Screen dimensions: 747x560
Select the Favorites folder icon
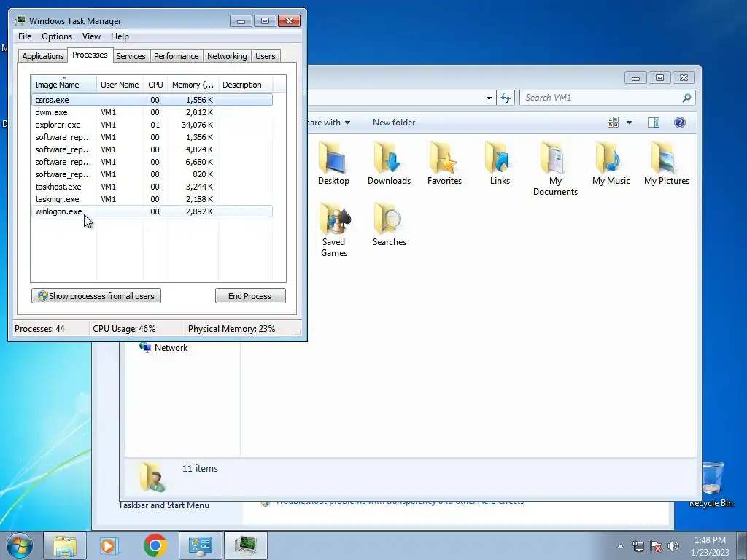click(444, 163)
